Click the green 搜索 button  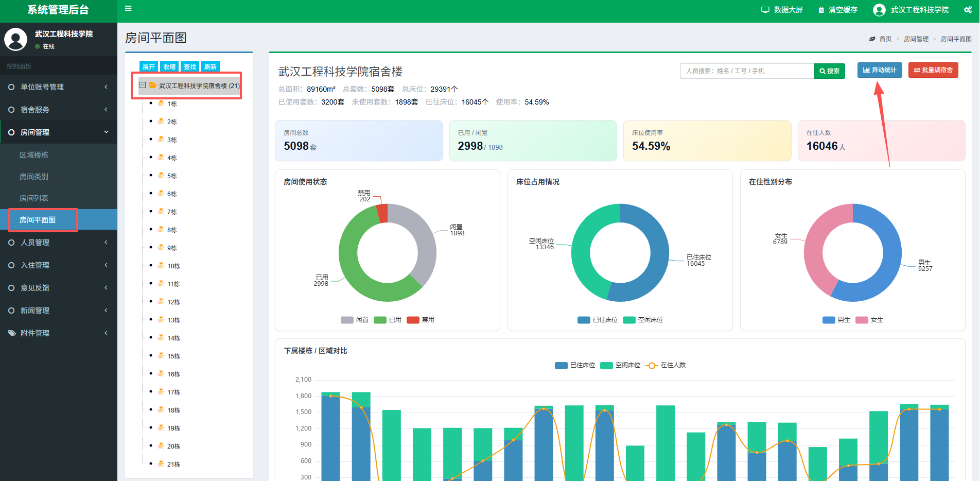[x=830, y=71]
